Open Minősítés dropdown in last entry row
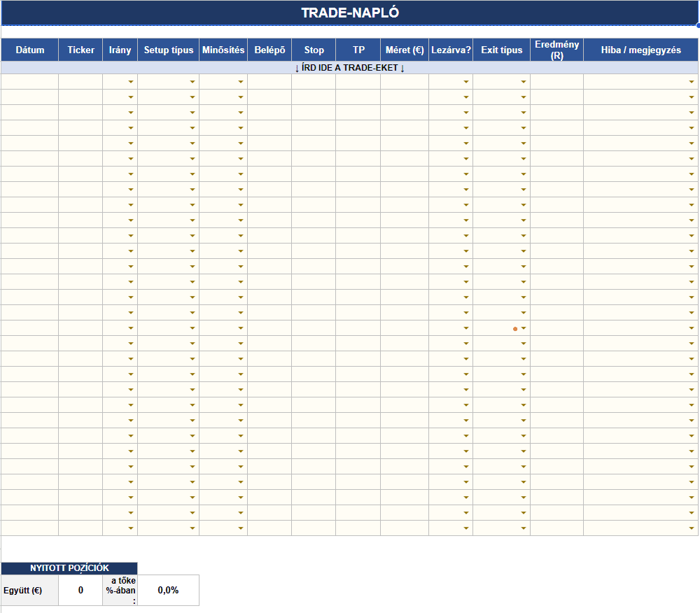Image resolution: width=700 pixels, height=613 pixels. click(241, 528)
